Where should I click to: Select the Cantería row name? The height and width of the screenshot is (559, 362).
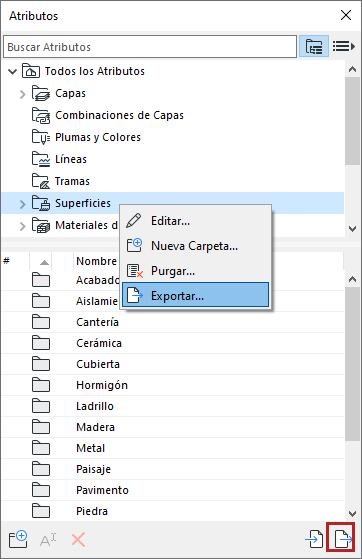pyautogui.click(x=97, y=322)
